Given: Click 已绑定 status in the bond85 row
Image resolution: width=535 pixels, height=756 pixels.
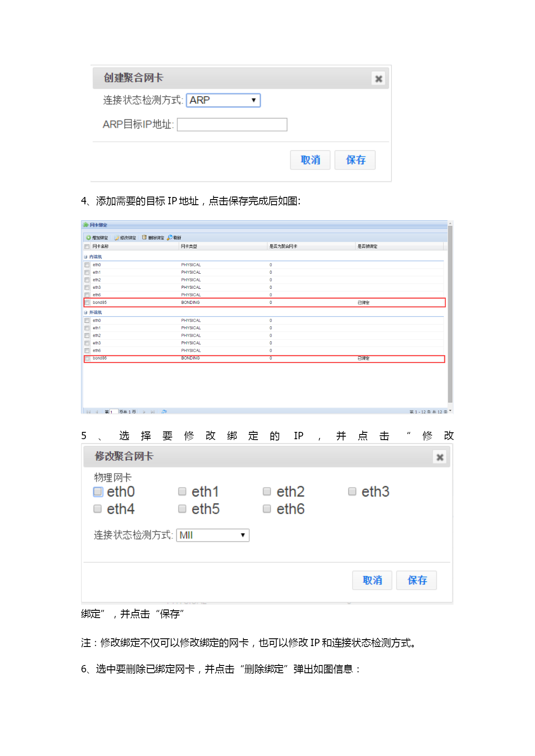Looking at the screenshot, I should click(363, 303).
